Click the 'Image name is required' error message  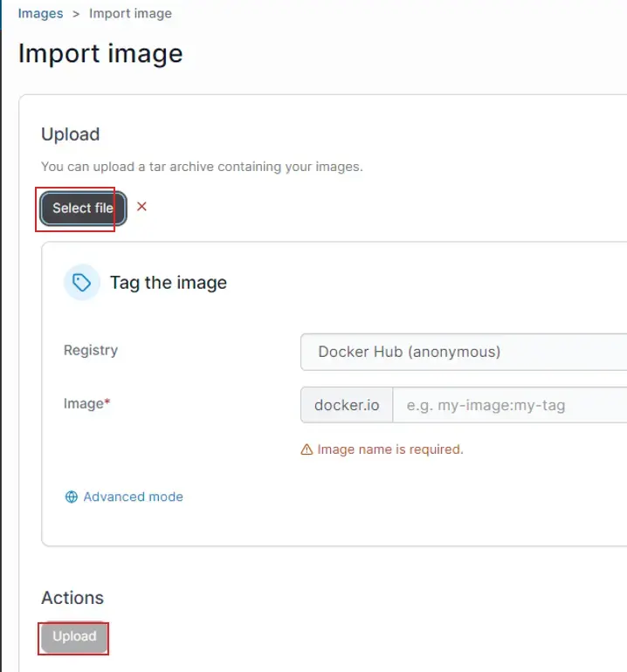click(389, 449)
